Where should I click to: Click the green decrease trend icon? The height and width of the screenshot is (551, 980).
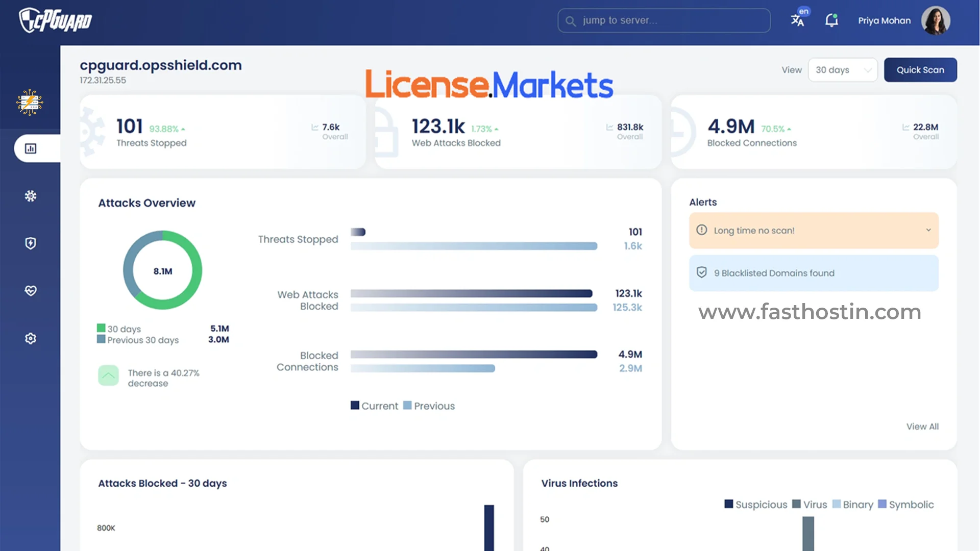coord(108,375)
